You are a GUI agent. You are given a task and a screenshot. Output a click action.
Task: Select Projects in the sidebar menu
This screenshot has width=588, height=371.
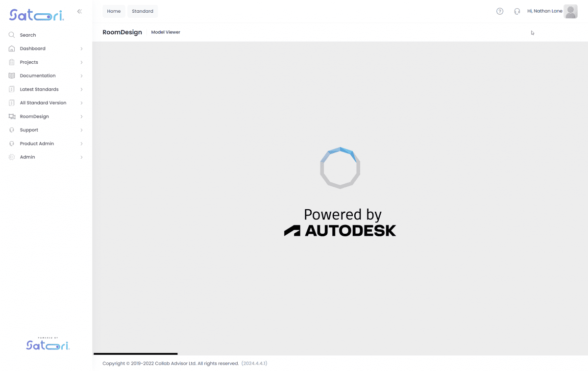[29, 62]
